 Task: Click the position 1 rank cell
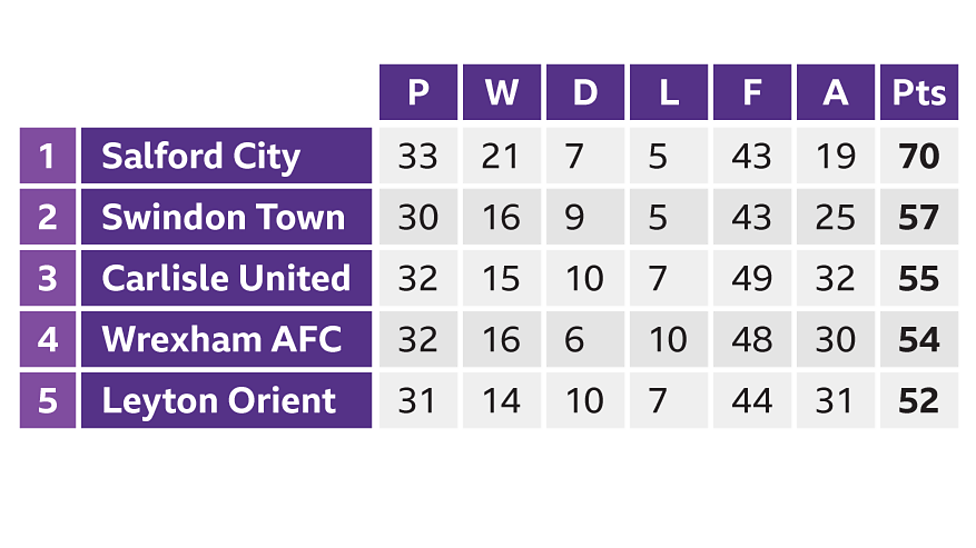47,156
